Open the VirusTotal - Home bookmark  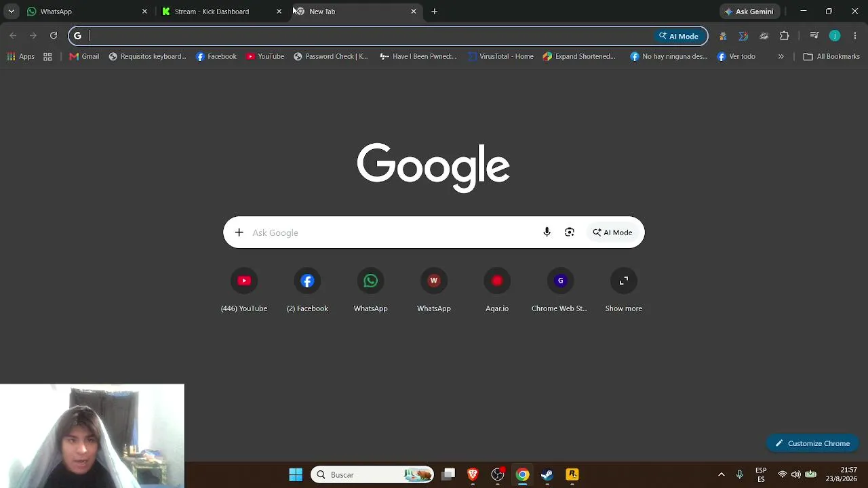(x=500, y=56)
